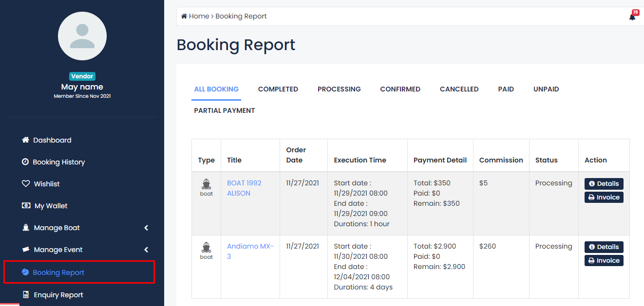Click the Wishlist heart icon

[x=26, y=184]
